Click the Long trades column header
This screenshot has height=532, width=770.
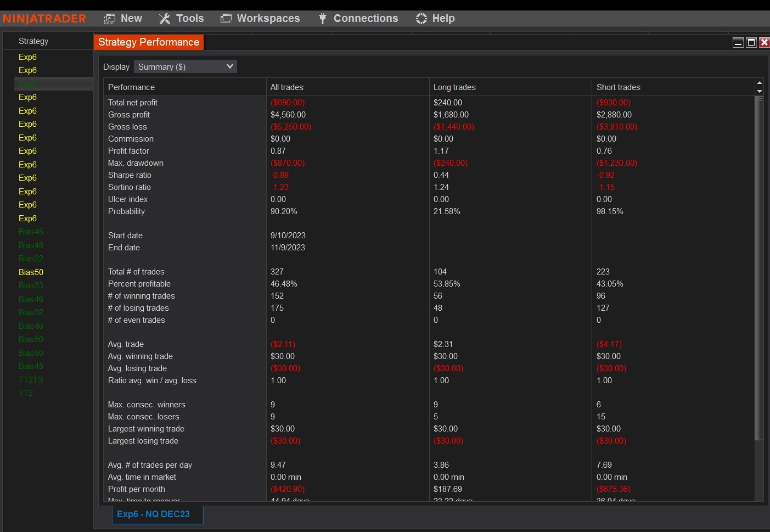(454, 87)
